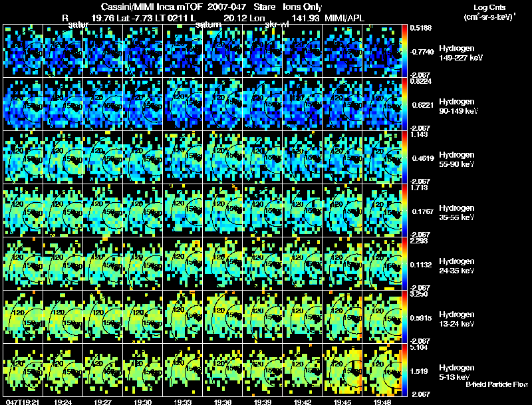
Task: Select the 149-227 keV panel at 19:21
Action: 23,51
